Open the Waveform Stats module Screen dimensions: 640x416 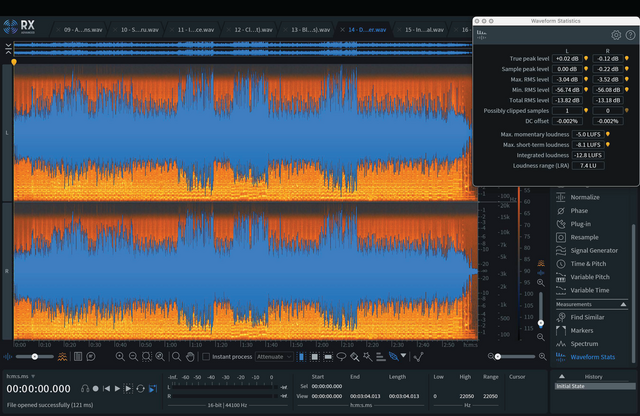[x=592, y=356]
